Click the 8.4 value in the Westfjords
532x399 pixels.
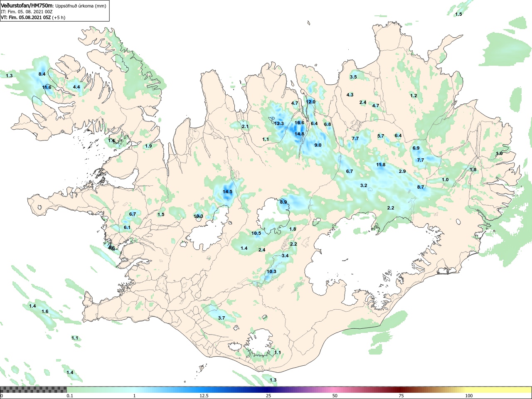click(x=42, y=74)
